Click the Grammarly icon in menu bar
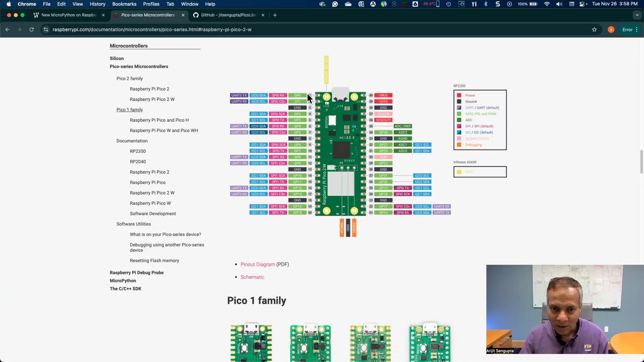Viewport: 644px width, 362px height. [335, 4]
